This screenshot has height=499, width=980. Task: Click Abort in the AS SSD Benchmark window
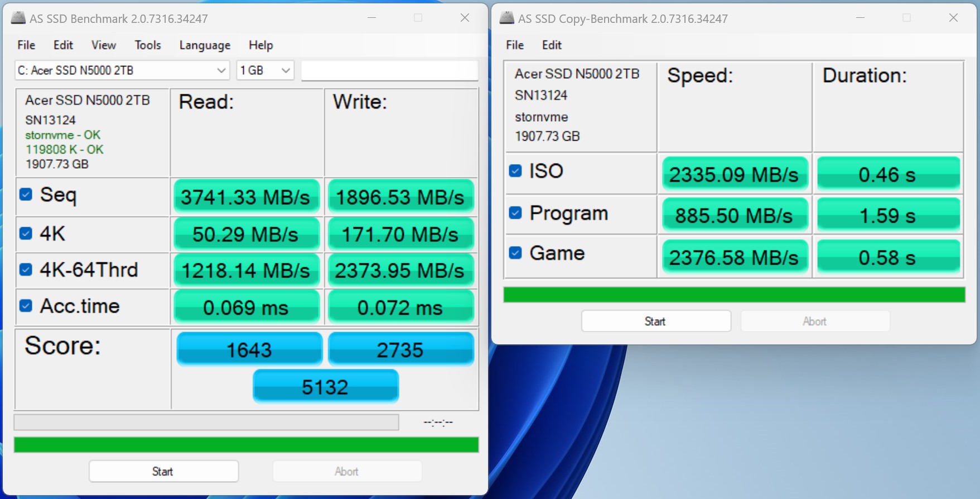[347, 472]
